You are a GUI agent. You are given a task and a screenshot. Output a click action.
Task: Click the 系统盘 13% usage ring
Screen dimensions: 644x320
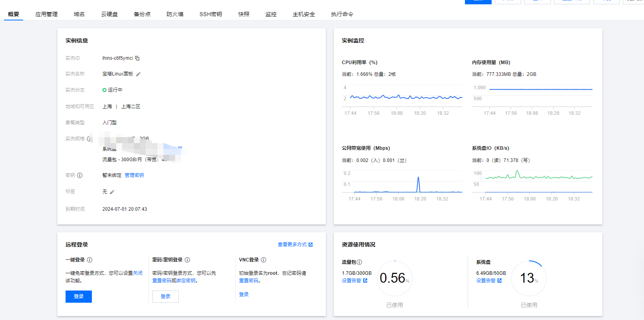(x=529, y=278)
